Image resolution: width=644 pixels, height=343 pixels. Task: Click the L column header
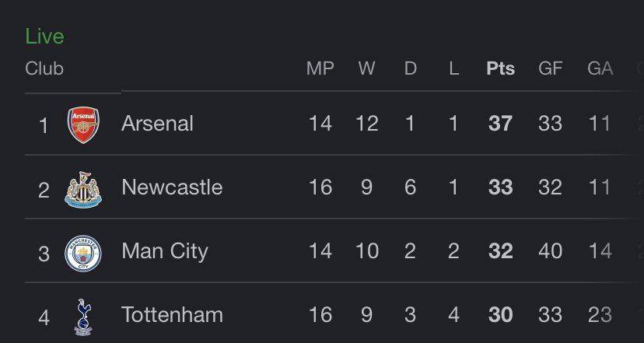(454, 68)
